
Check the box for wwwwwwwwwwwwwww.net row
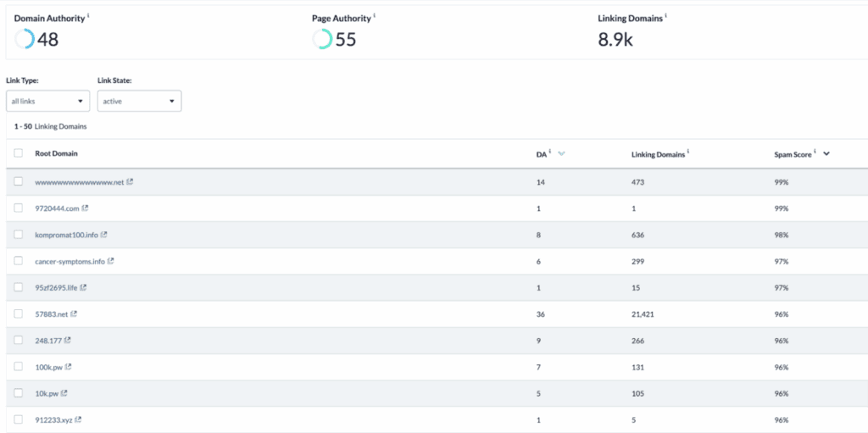click(19, 181)
